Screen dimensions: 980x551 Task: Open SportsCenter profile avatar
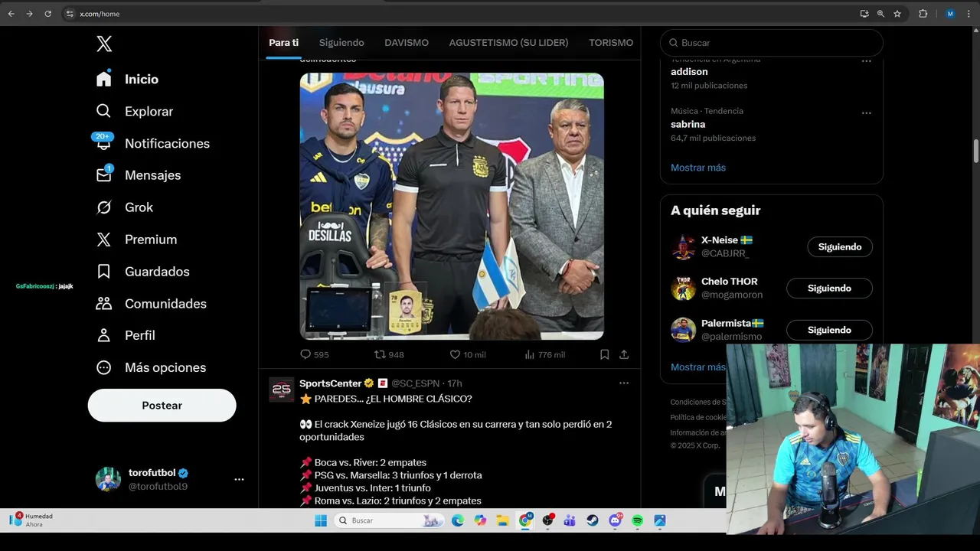click(282, 390)
